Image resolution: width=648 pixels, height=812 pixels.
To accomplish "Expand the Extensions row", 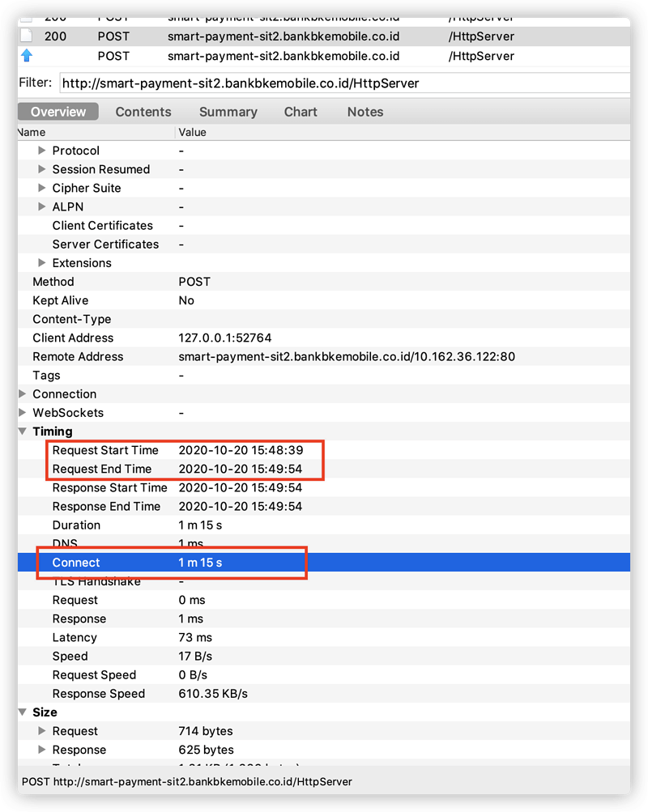I will click(42, 262).
